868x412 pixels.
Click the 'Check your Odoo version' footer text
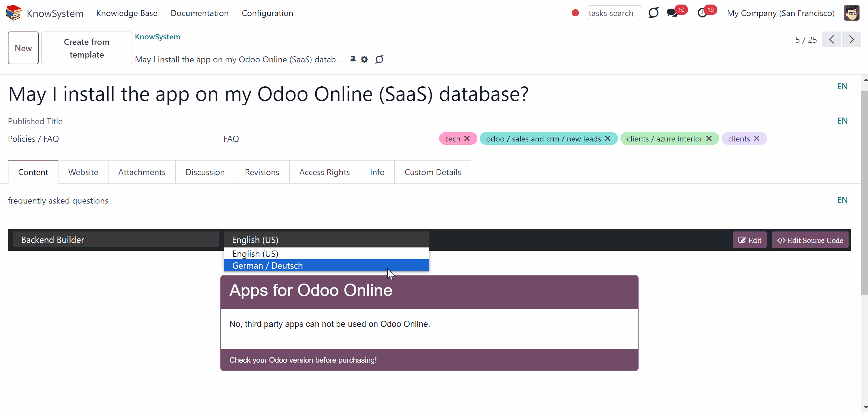click(x=303, y=360)
